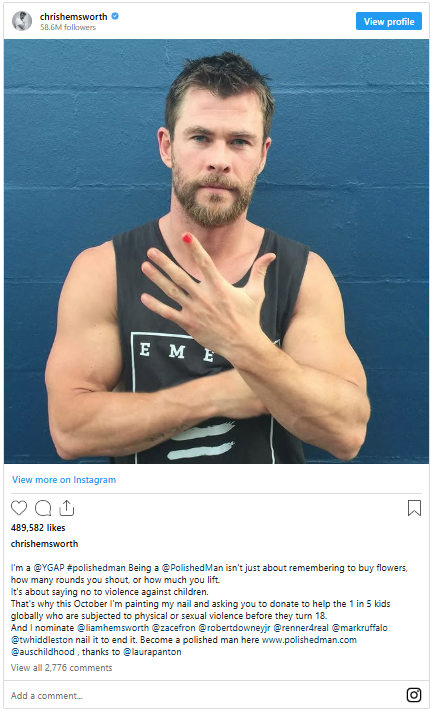Click the View profile button

(389, 21)
